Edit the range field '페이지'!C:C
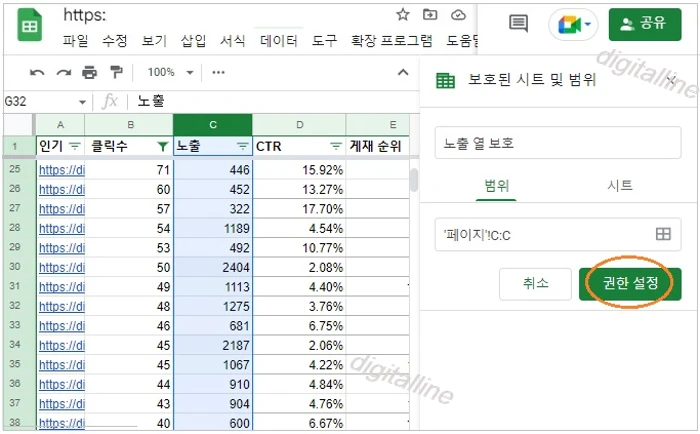The image size is (700, 434). click(558, 234)
